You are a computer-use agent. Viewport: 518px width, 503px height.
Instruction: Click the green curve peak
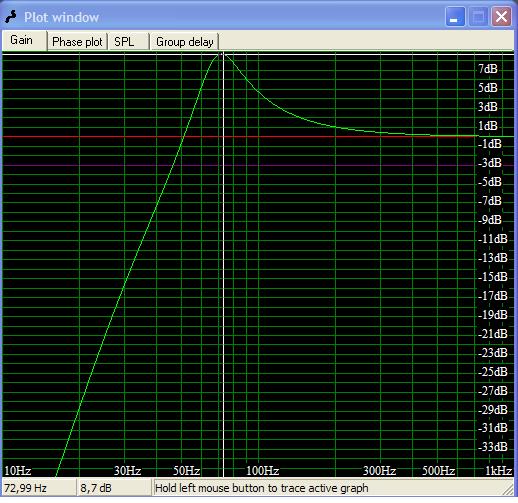[221, 55]
